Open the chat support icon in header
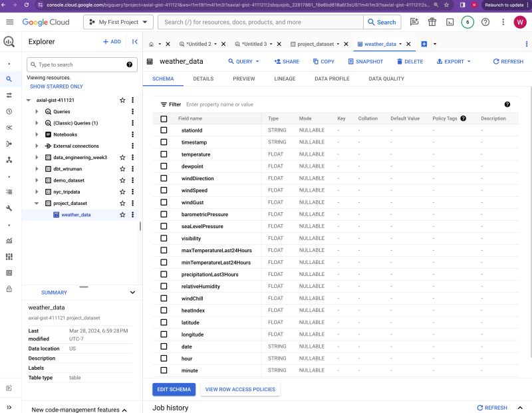 coord(414,22)
